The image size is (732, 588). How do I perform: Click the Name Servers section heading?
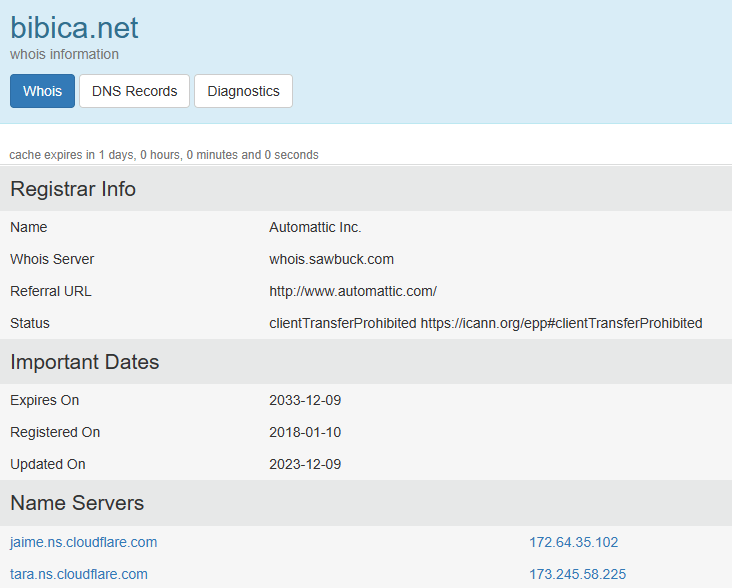point(77,503)
